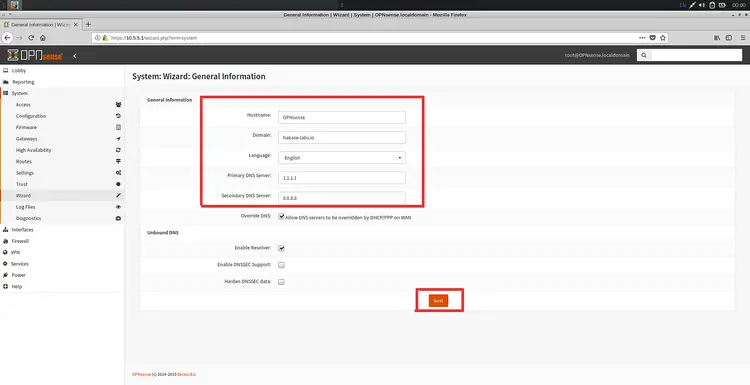The width and height of the screenshot is (750, 385).
Task: Open the Deciso B.V. footer link
Action: click(187, 374)
